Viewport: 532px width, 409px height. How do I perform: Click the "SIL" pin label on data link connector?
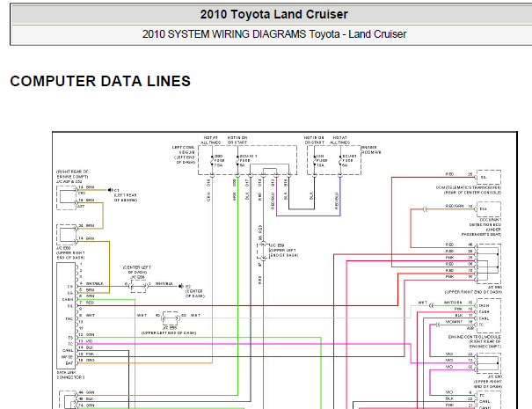click(x=69, y=306)
